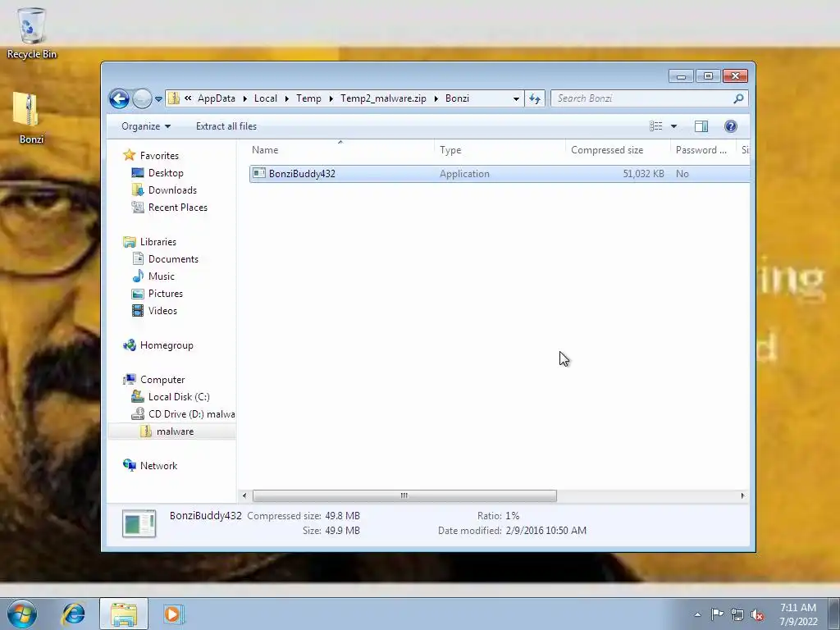Sort by Compressed size column header
Screen dimensions: 840x630
[x=618, y=150]
